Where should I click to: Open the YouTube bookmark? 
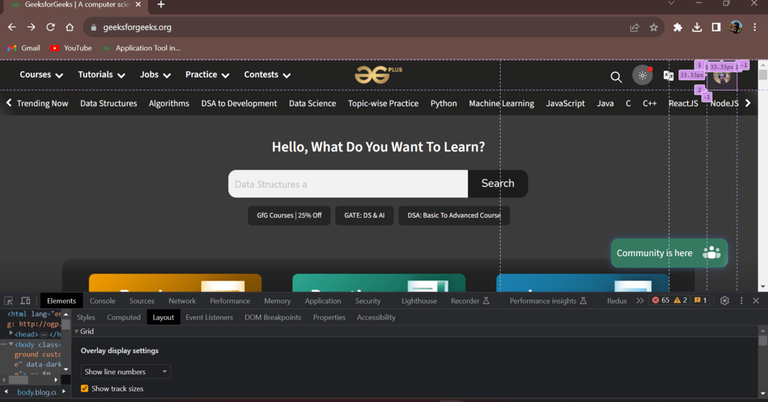(72, 48)
